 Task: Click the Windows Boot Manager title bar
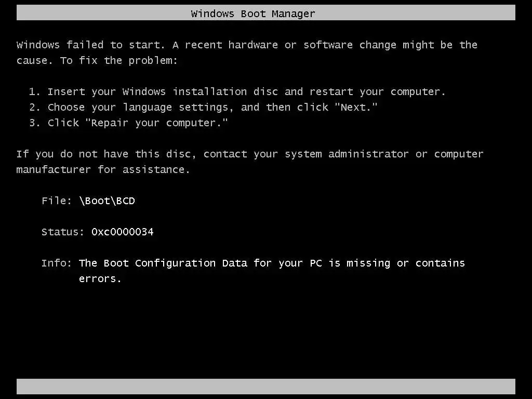tap(265, 12)
